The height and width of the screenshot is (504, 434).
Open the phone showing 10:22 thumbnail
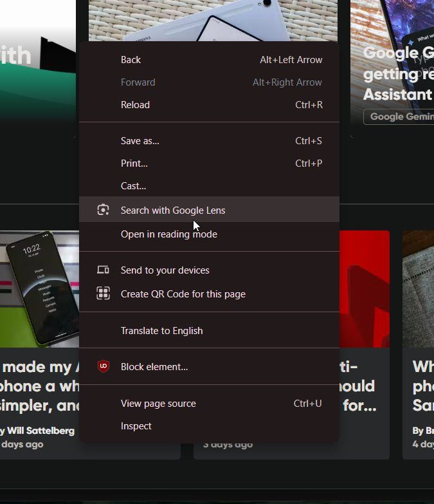(39, 288)
